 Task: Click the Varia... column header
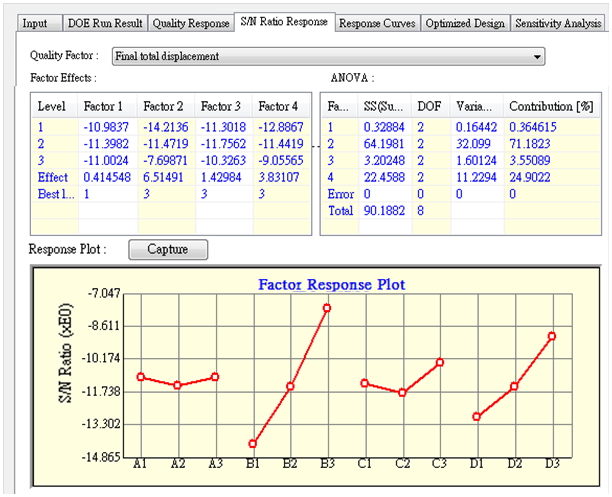click(x=477, y=106)
